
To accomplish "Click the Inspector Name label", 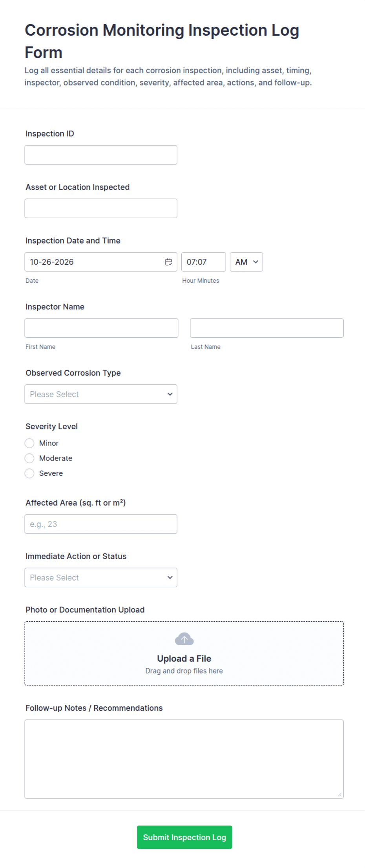I will pos(55,307).
